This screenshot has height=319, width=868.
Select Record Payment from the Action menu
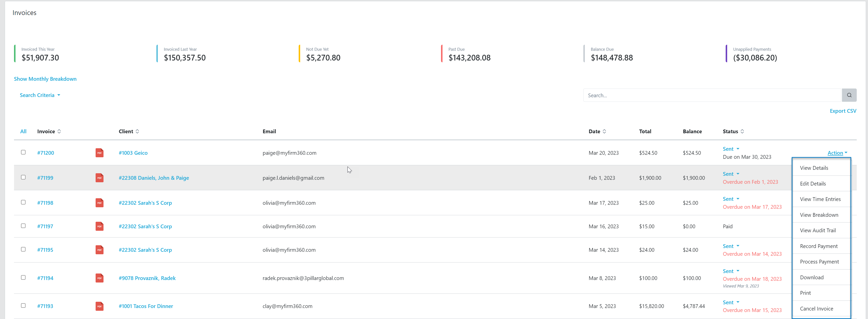[818, 246]
